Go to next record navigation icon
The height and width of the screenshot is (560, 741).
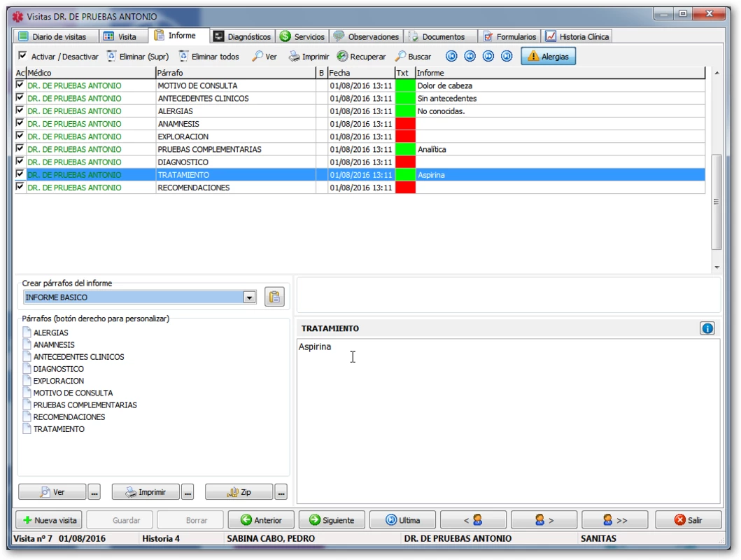click(x=488, y=56)
